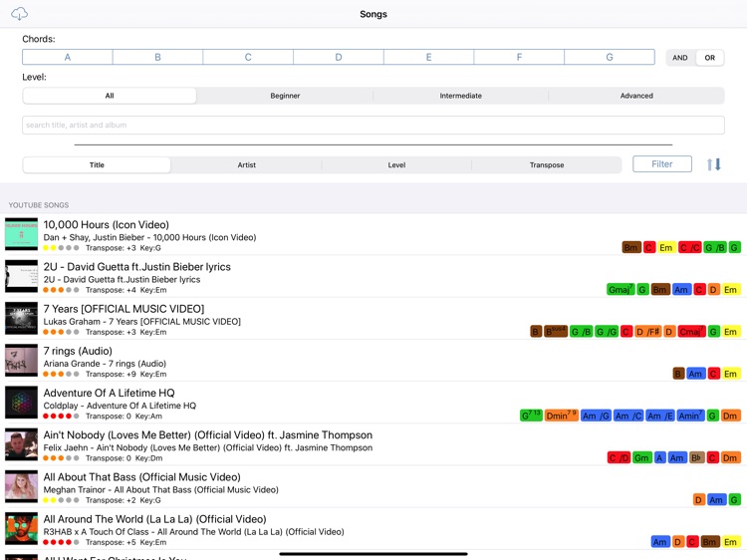Viewport: 747px width, 560px height.
Task: Open the 7 Years video thumbnail
Action: click(x=22, y=318)
